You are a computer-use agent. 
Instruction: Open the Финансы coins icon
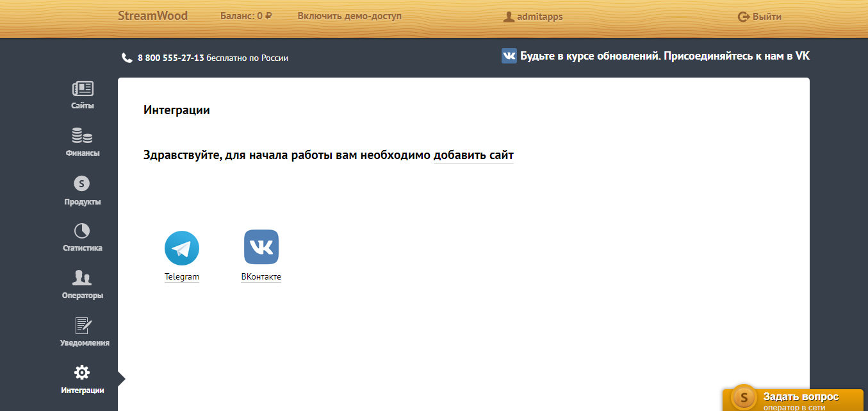[x=82, y=135]
